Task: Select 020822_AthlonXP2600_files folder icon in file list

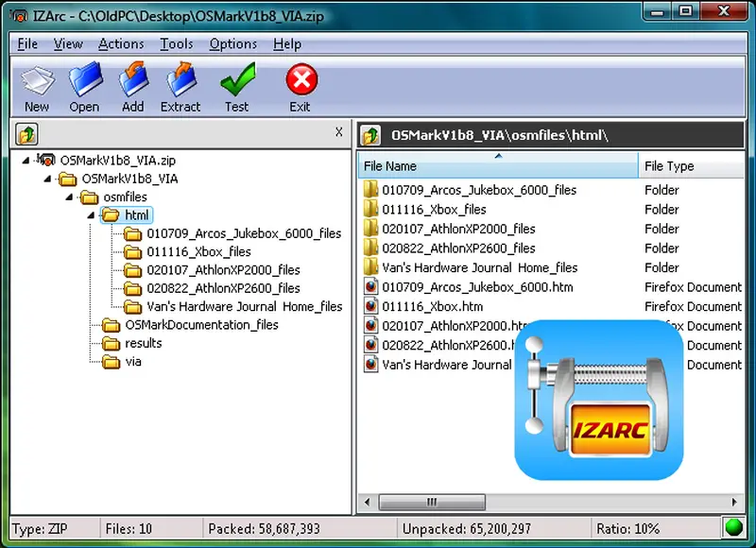Action: [370, 248]
